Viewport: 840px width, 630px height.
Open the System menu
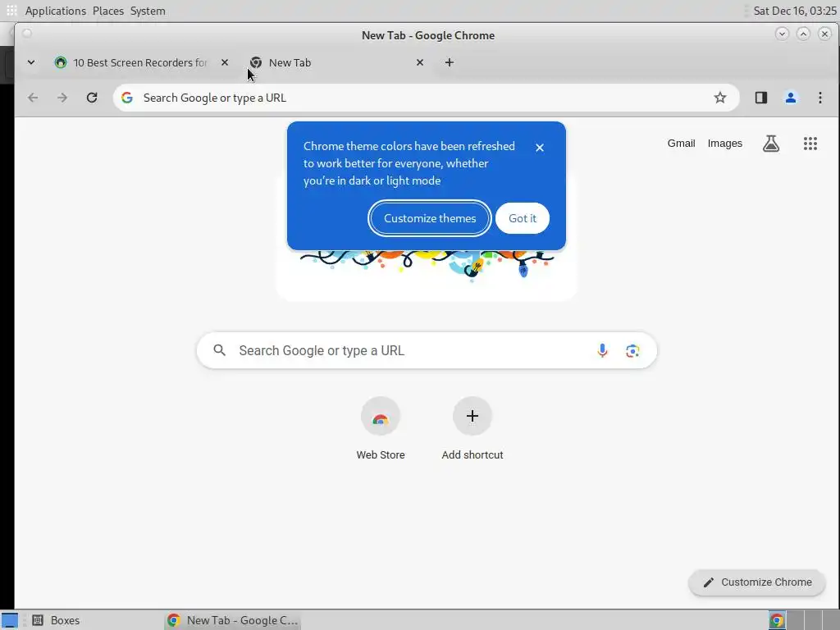click(148, 11)
